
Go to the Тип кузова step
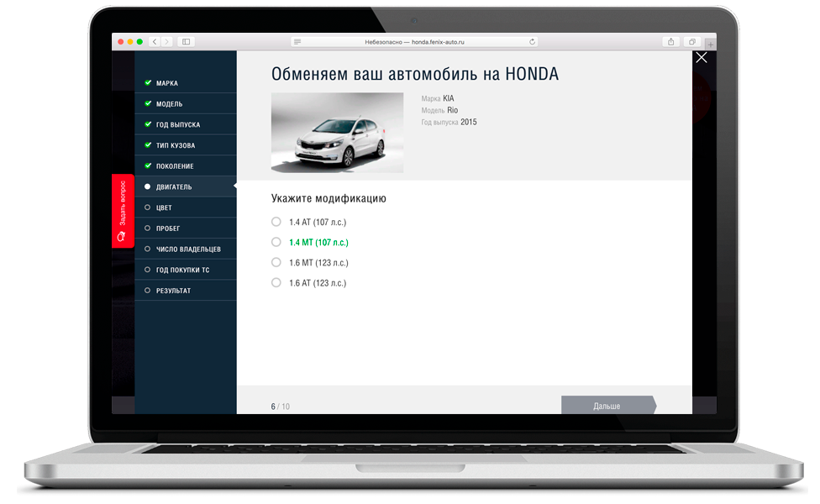(186, 145)
